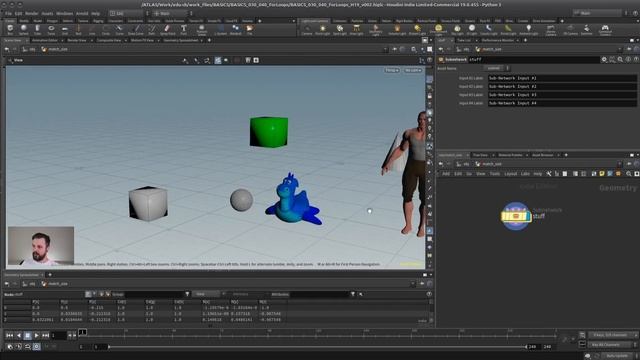This screenshot has height=360, width=640.
Task: Toggle real-time playback button
Action: [36, 347]
